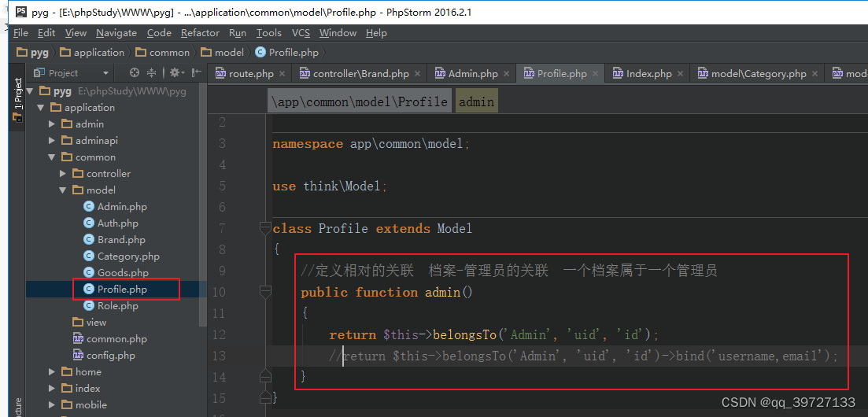The height and width of the screenshot is (417, 868).
Task: Switch to the route.php tab
Action: click(251, 74)
